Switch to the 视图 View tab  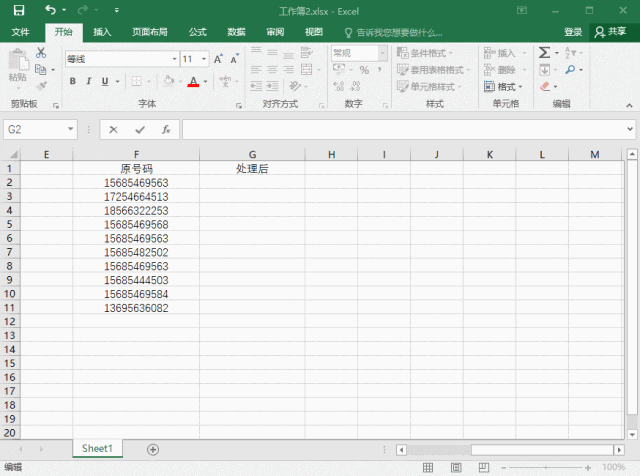tap(313, 32)
